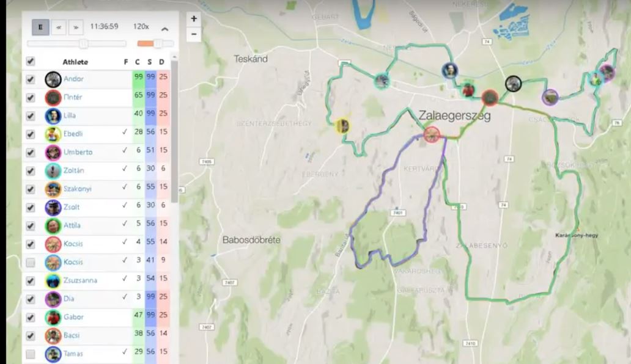Click Lilla's blue avatar in list

[x=53, y=115]
